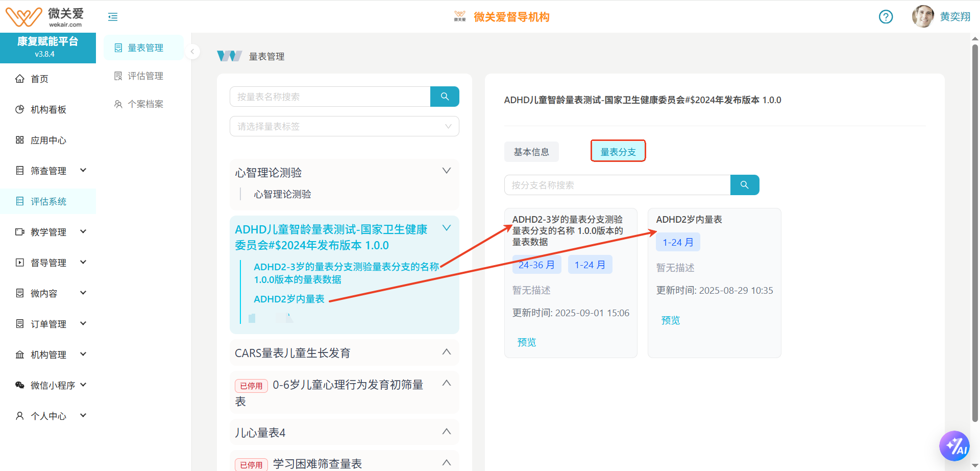
Task: Click the branch name search magnifier button
Action: click(x=744, y=185)
